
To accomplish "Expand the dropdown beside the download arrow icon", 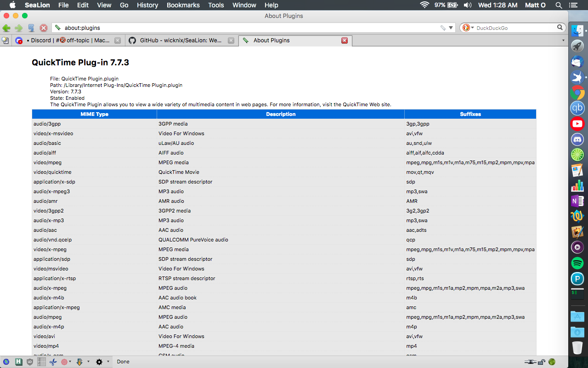I will click(x=88, y=362).
